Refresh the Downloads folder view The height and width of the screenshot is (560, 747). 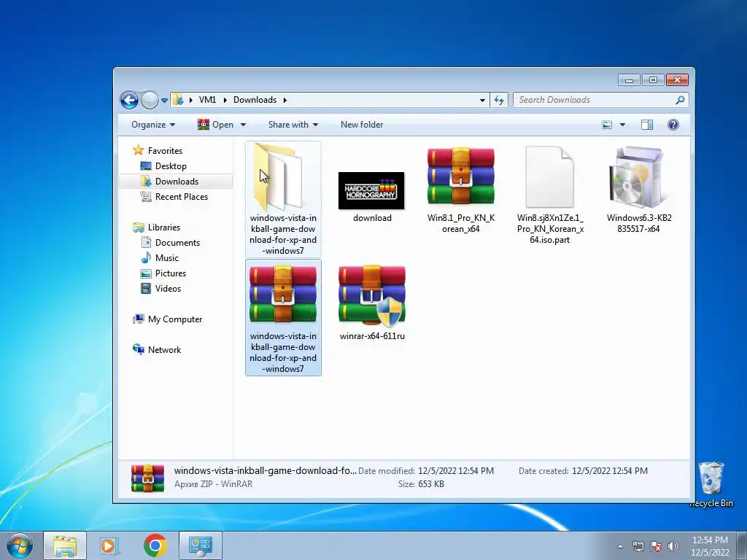tap(499, 100)
